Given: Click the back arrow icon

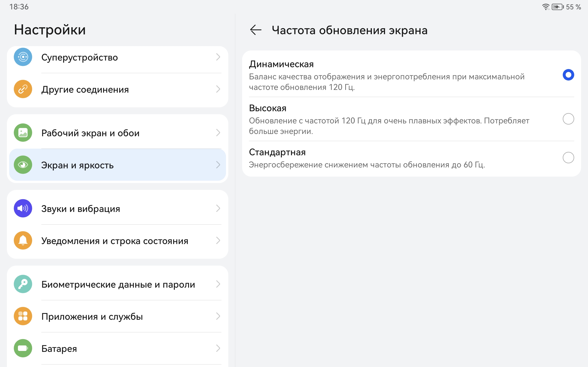Looking at the screenshot, I should point(255,30).
